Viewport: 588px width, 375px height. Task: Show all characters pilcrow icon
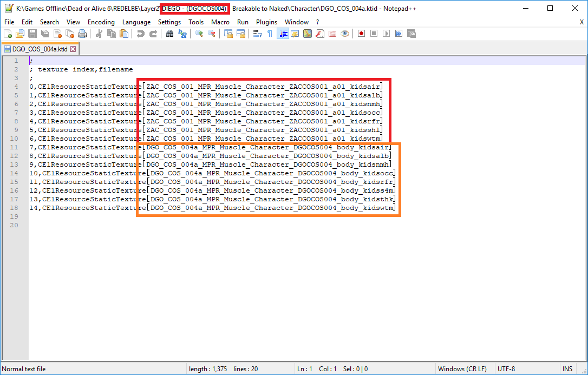(x=270, y=34)
